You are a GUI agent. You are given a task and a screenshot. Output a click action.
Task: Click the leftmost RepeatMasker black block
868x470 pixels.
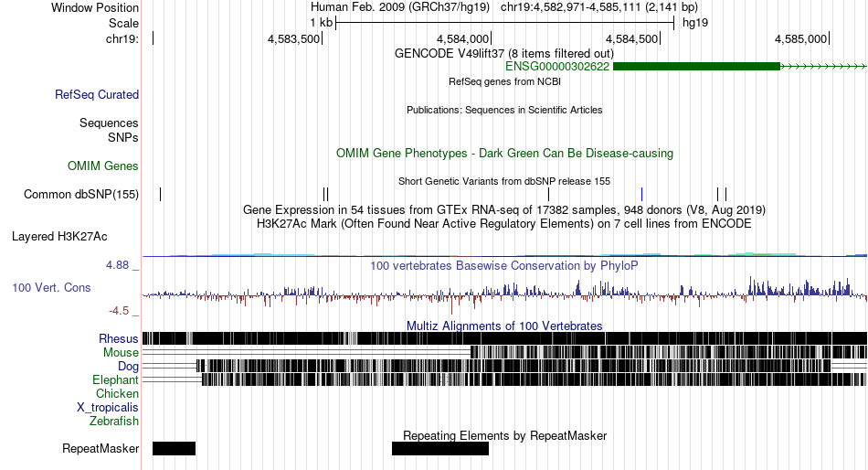tap(174, 448)
